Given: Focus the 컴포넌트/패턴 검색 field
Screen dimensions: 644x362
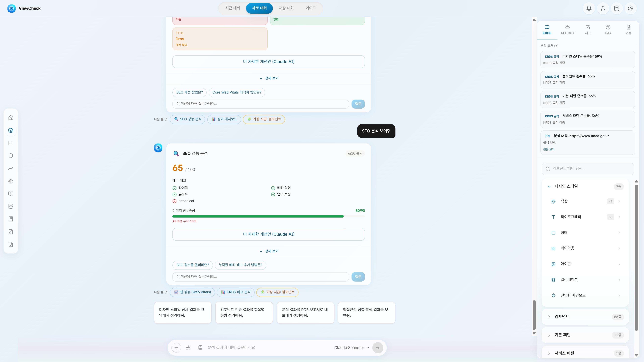Looking at the screenshot, I should (x=587, y=169).
